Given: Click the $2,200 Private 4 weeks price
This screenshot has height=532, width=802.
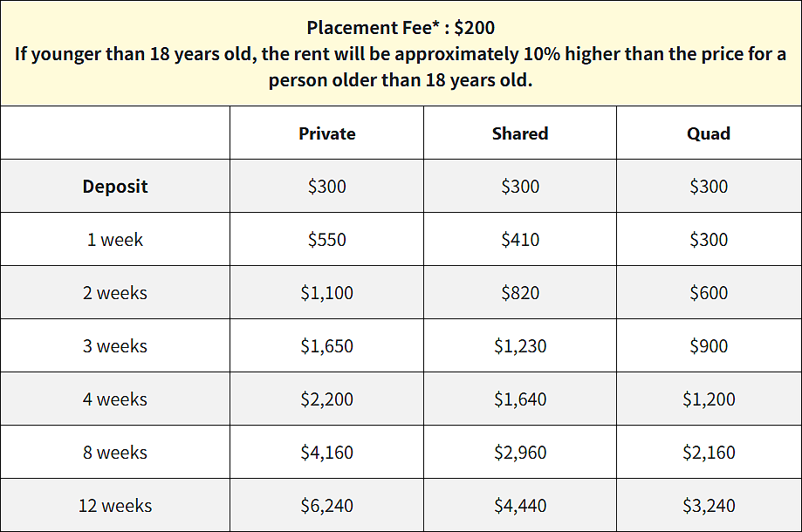Looking at the screenshot, I should [327, 399].
